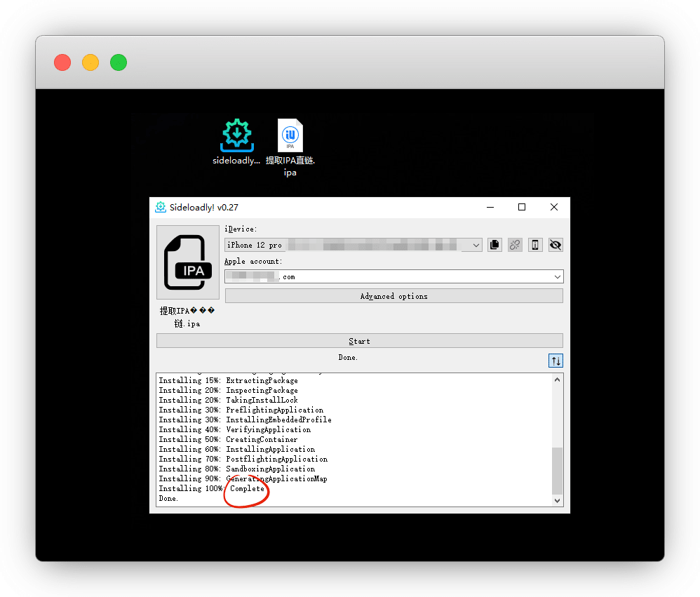This screenshot has width=700, height=597.
Task: Expand the iDevice dropdown list
Action: click(476, 245)
